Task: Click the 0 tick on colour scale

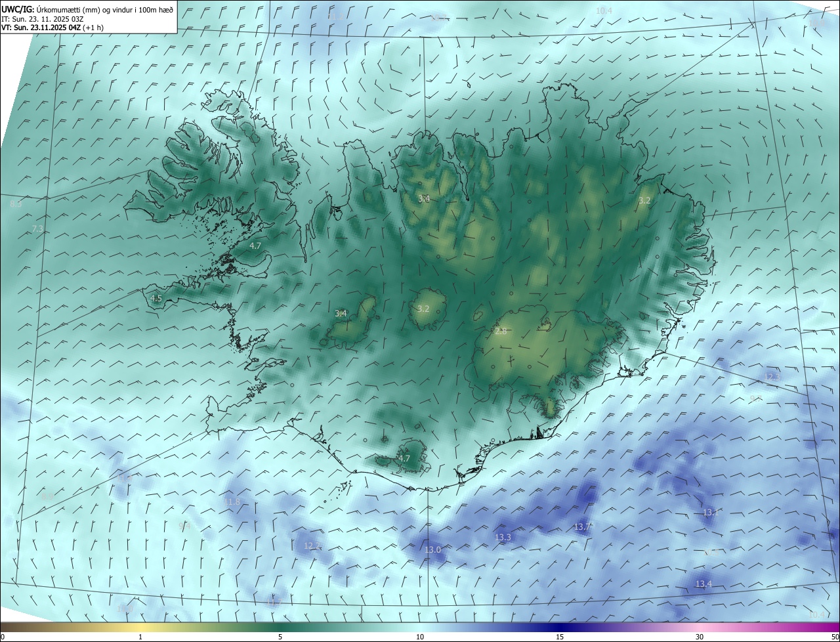Action: (3, 637)
